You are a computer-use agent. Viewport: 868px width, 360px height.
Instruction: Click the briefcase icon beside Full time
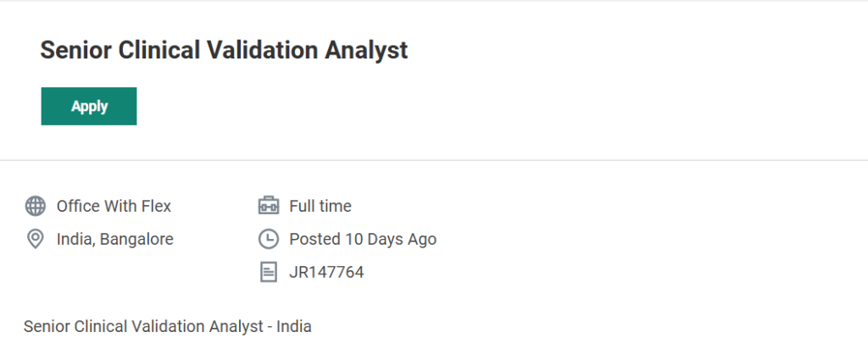coord(268,206)
